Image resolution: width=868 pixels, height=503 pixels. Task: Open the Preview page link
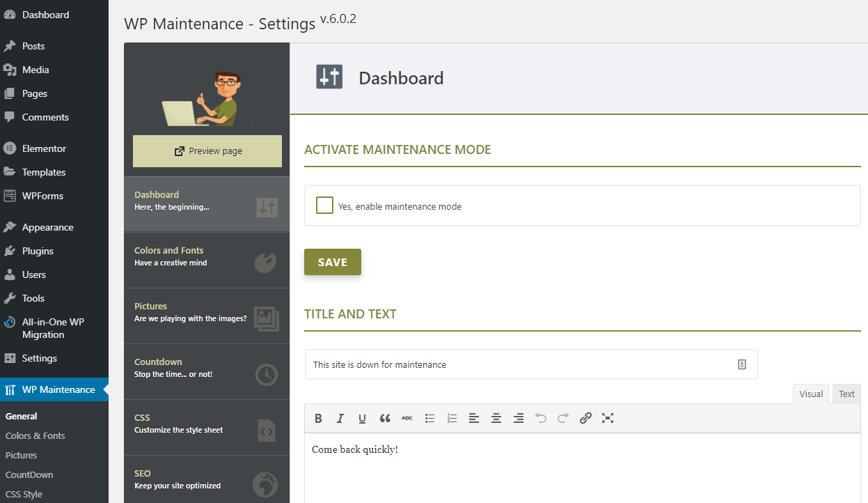coord(207,150)
